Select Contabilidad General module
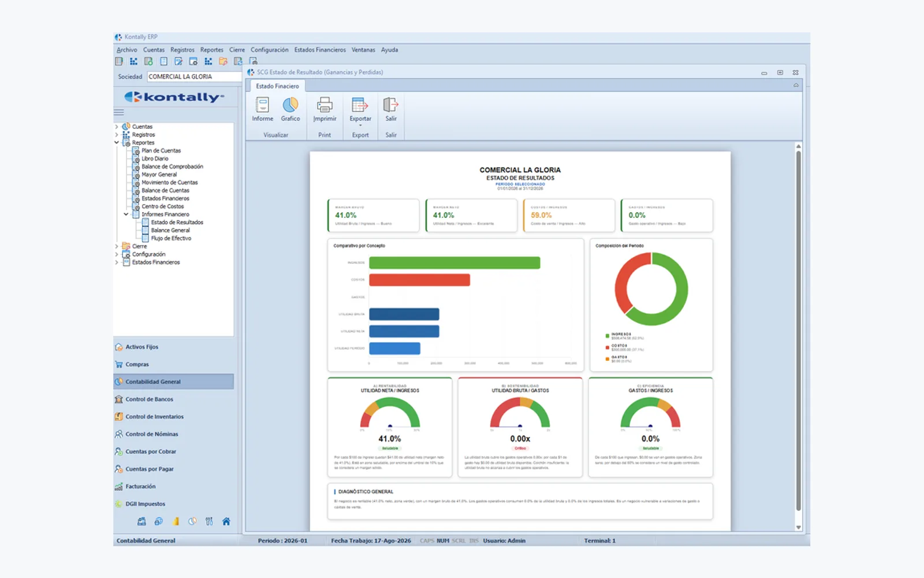 (173, 381)
